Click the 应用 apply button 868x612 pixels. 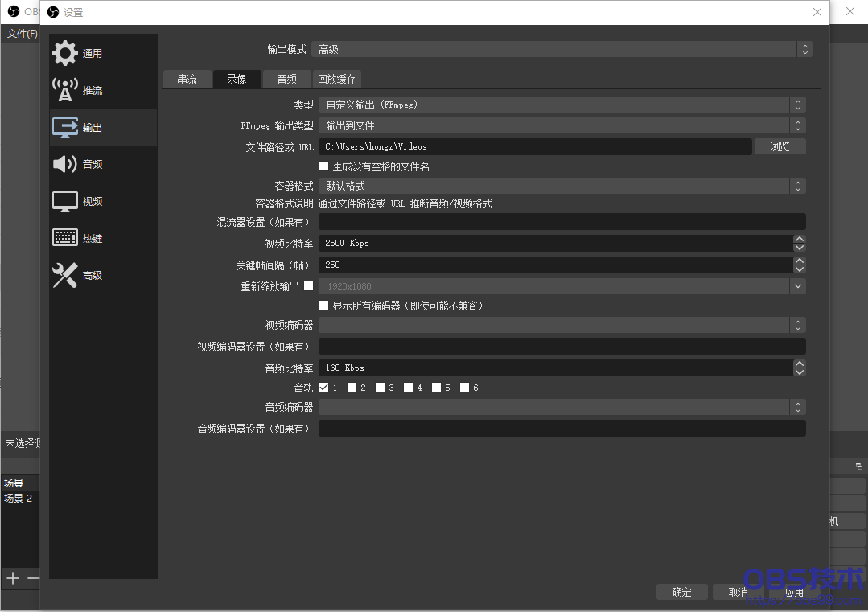pyautogui.click(x=794, y=592)
